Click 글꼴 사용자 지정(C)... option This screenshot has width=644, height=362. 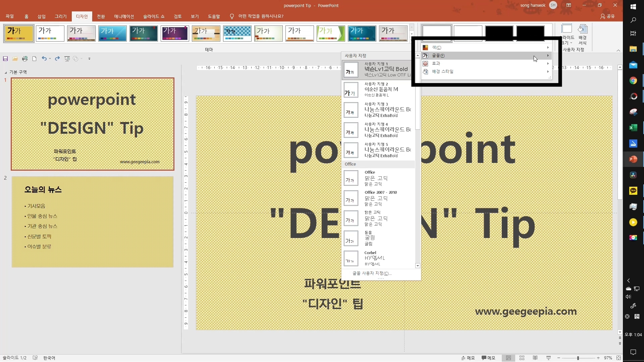pos(372,274)
